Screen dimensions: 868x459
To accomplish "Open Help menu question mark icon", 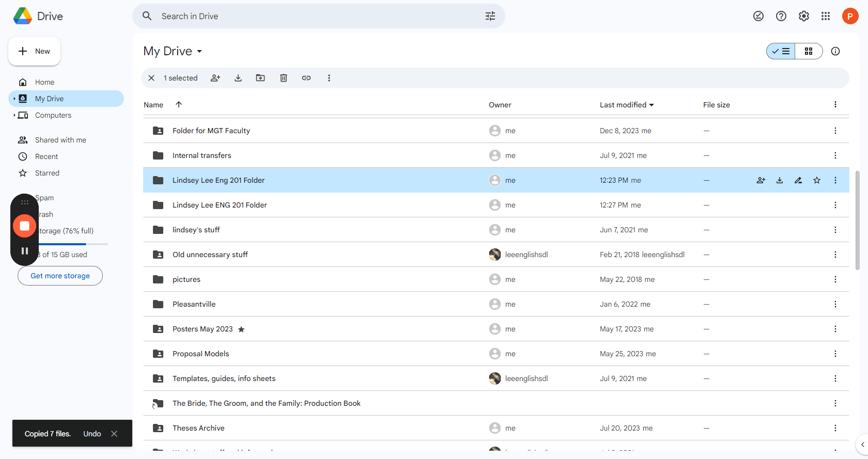I will tap(781, 16).
